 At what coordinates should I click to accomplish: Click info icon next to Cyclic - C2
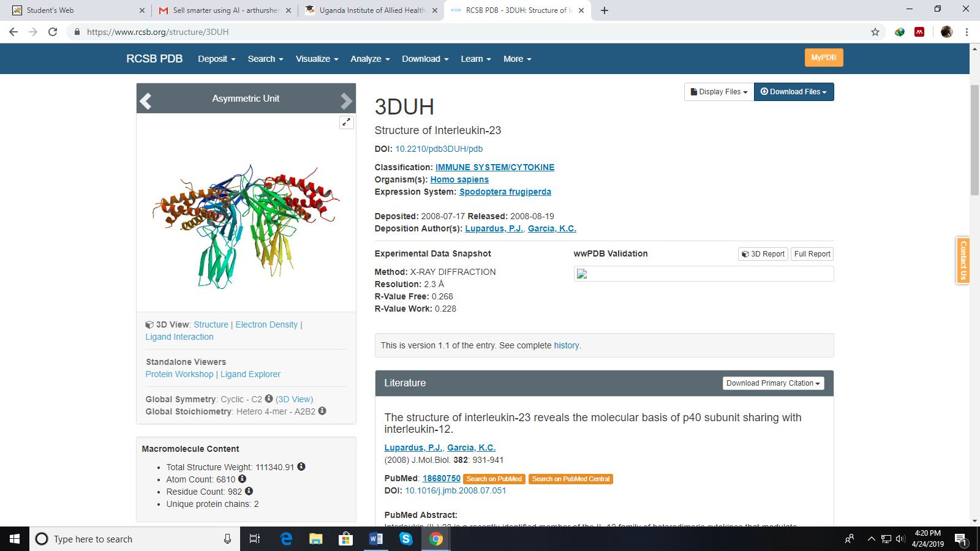coord(268,399)
